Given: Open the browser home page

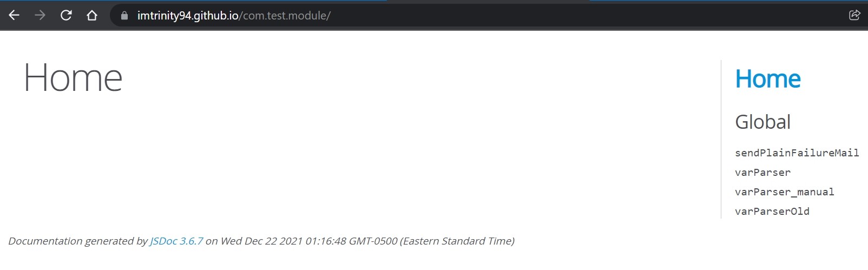Looking at the screenshot, I should [x=92, y=15].
